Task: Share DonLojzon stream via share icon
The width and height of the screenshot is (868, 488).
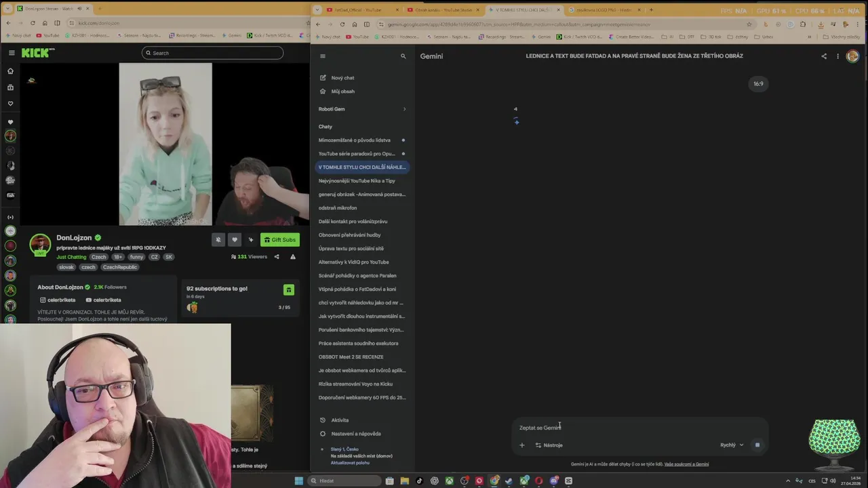Action: [x=277, y=257]
